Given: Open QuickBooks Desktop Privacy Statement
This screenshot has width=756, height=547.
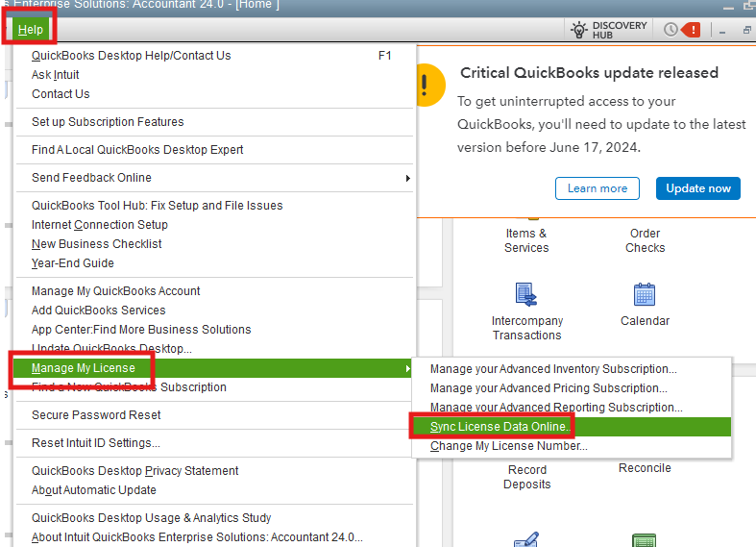Looking at the screenshot, I should (x=215, y=471).
